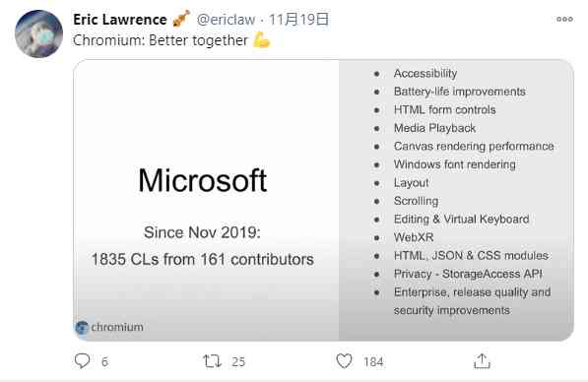
Task: Click the like count 184
Action: click(373, 361)
